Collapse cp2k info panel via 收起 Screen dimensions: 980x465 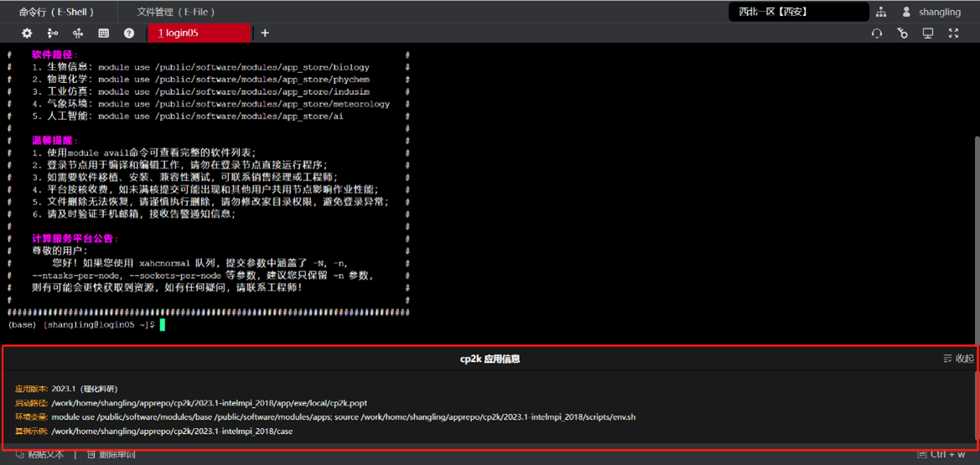(x=959, y=359)
